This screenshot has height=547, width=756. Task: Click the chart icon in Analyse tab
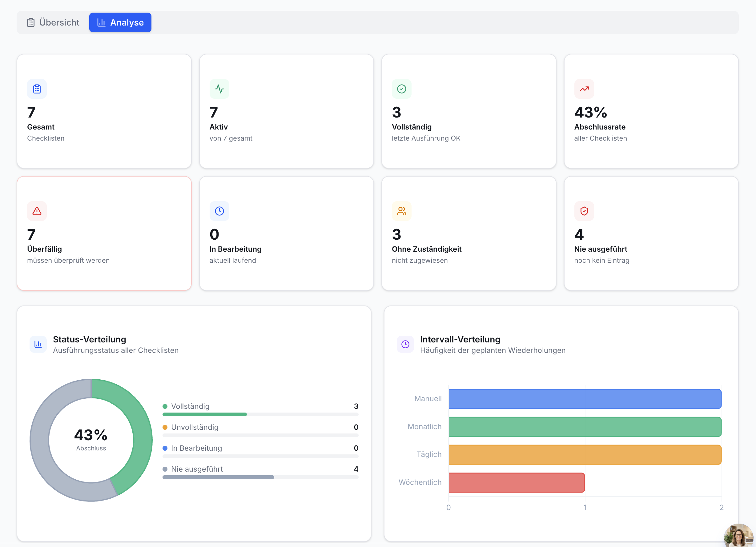click(x=101, y=23)
